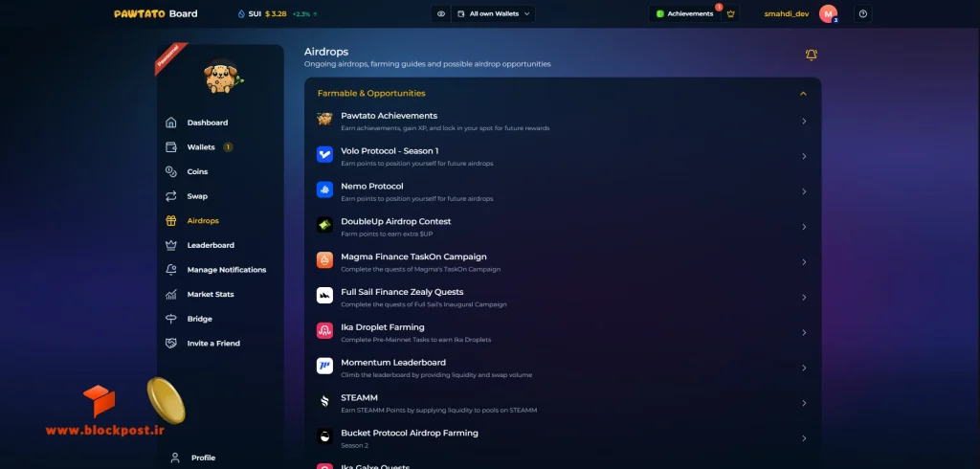Click the Full Sail Finance logo icon
The image size is (980, 469).
point(324,295)
